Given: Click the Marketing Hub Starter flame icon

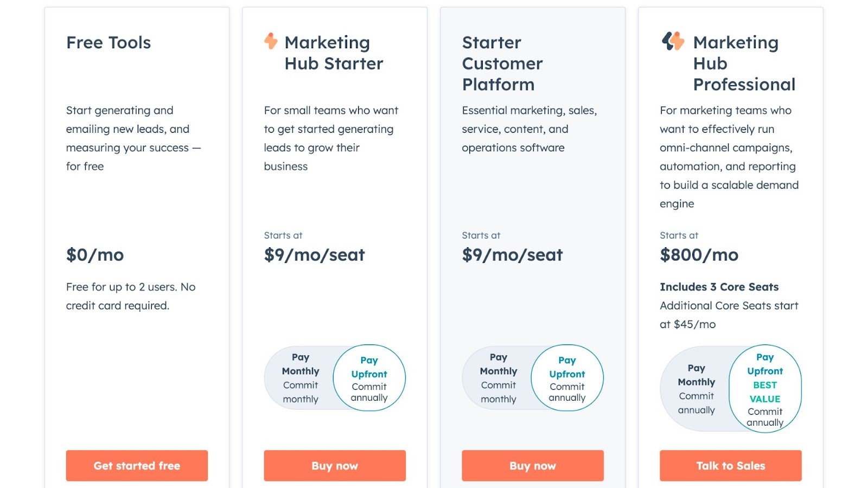Looking at the screenshot, I should point(270,41).
